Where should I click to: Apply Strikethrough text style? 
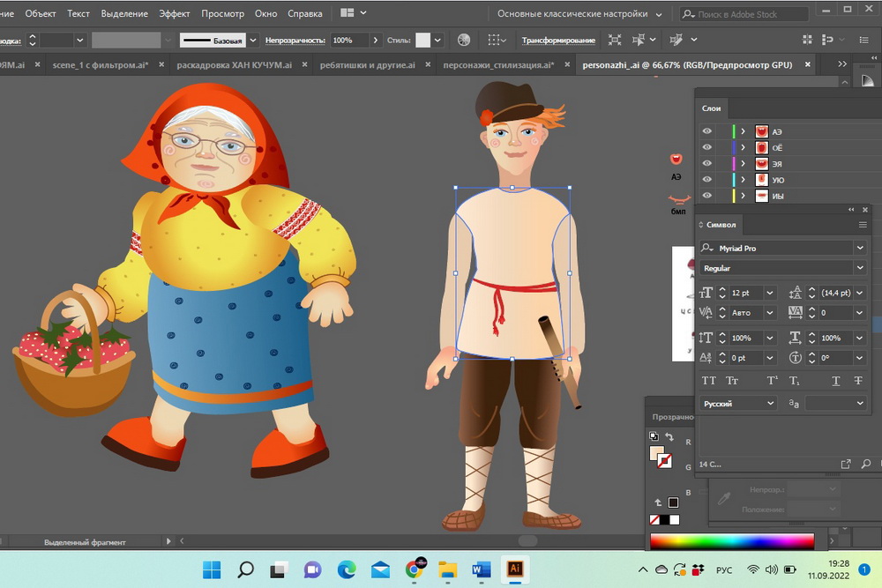[858, 381]
